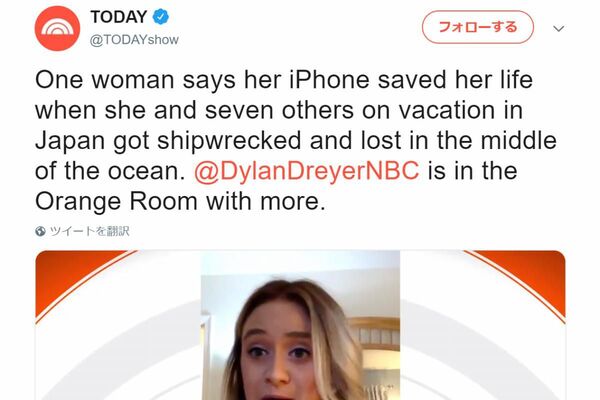
Task: Play the video of the woman speaking
Action: [x=300, y=325]
